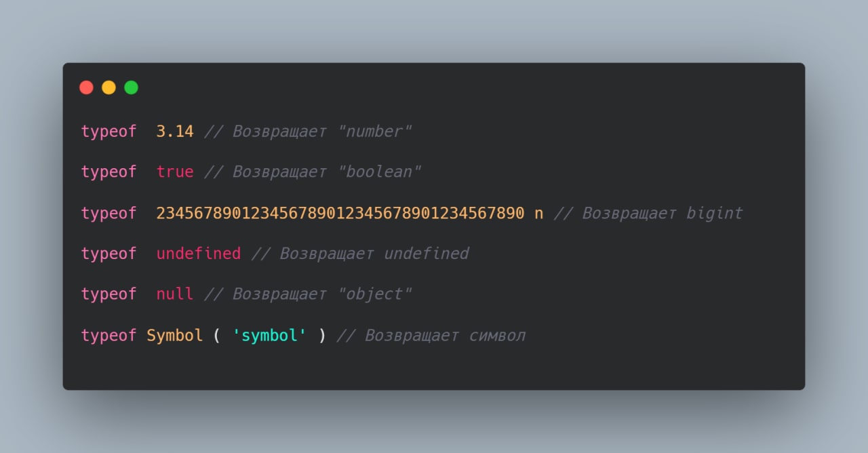Click the comment mentioning "number"
This screenshot has height=453, width=868.
(x=308, y=132)
